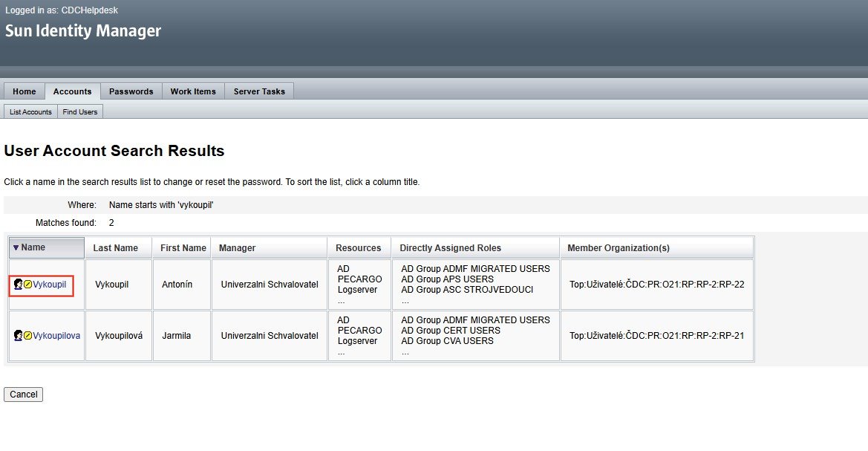868x451 pixels.
Task: Click the user icon beside Vykoupil
Action: (18, 285)
